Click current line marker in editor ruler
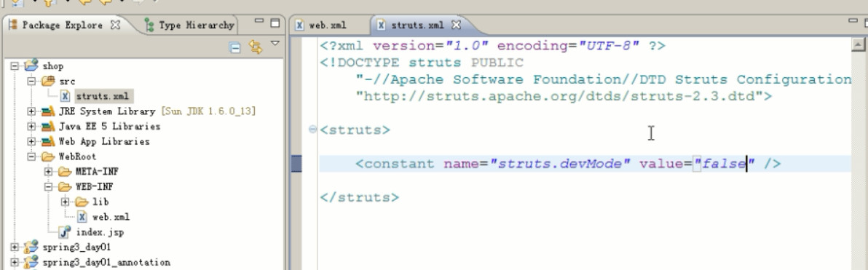Screen dimensions: 868x270 coord(296,164)
